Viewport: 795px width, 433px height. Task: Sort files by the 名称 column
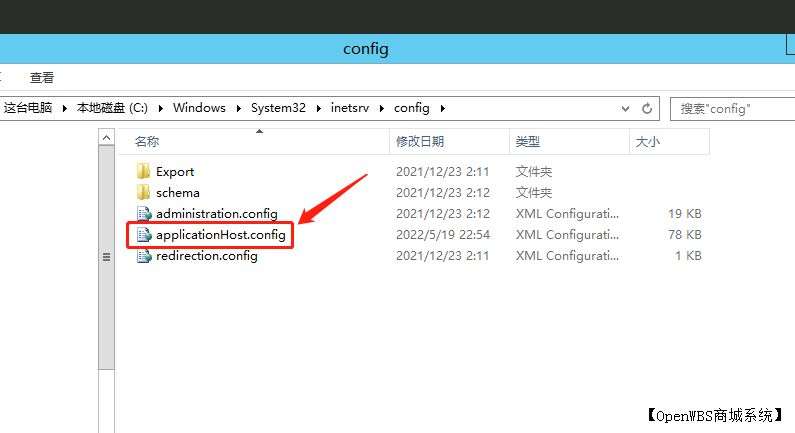point(147,142)
